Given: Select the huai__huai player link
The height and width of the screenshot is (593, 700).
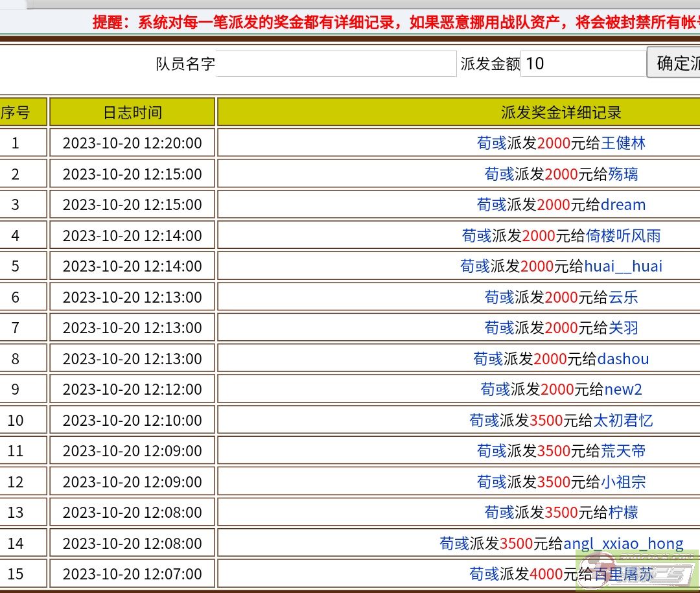Looking at the screenshot, I should point(623,266).
